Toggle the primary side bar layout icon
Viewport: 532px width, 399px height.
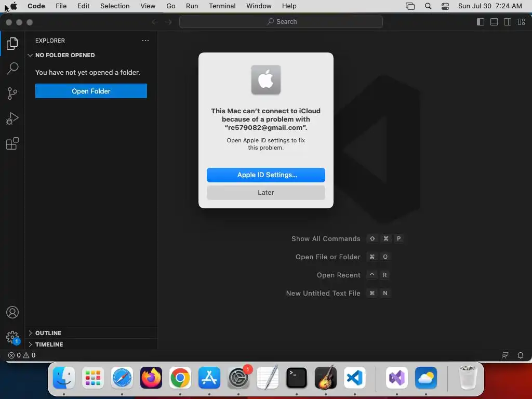tap(481, 22)
